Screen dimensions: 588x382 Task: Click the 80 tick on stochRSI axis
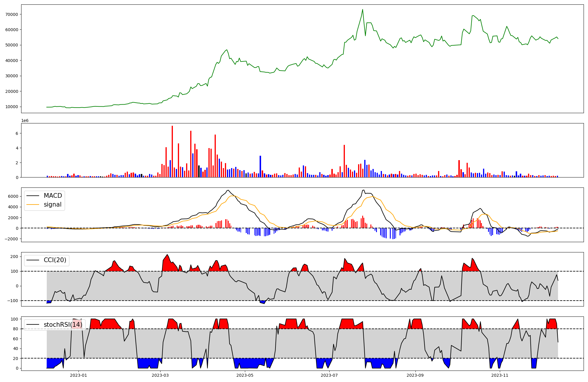[16, 329]
